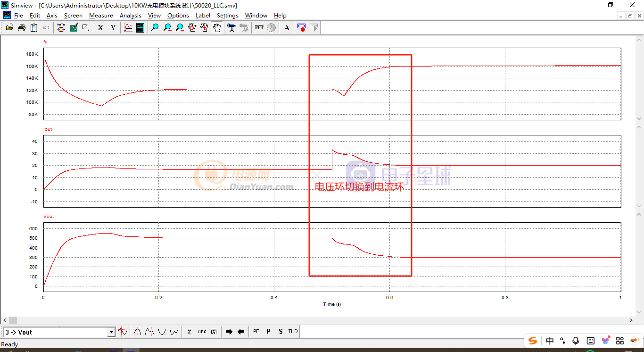
Task: Toggle the Sogou voice input microphone
Action: (576, 341)
